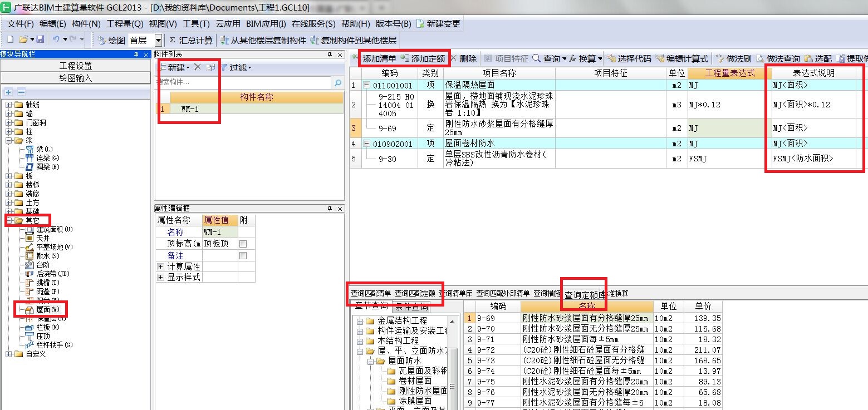
Task: Select the 梁(L) beam component icon
Action: coord(30,149)
